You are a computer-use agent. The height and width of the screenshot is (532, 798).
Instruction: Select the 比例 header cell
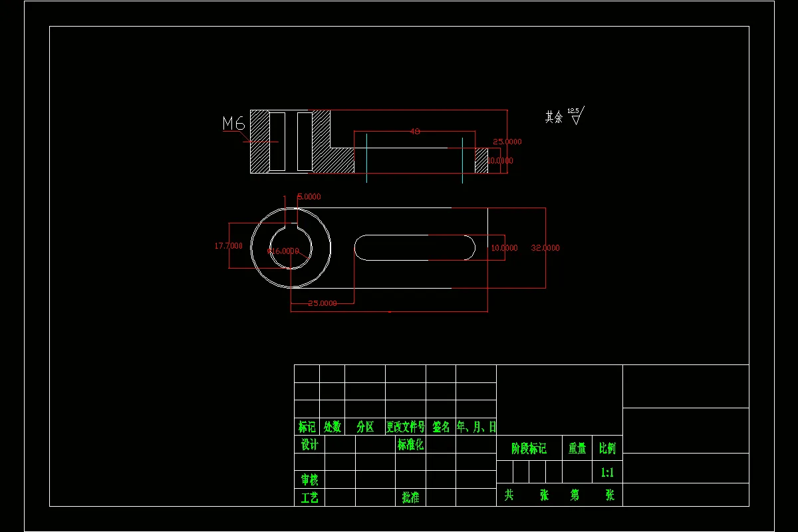pos(607,449)
